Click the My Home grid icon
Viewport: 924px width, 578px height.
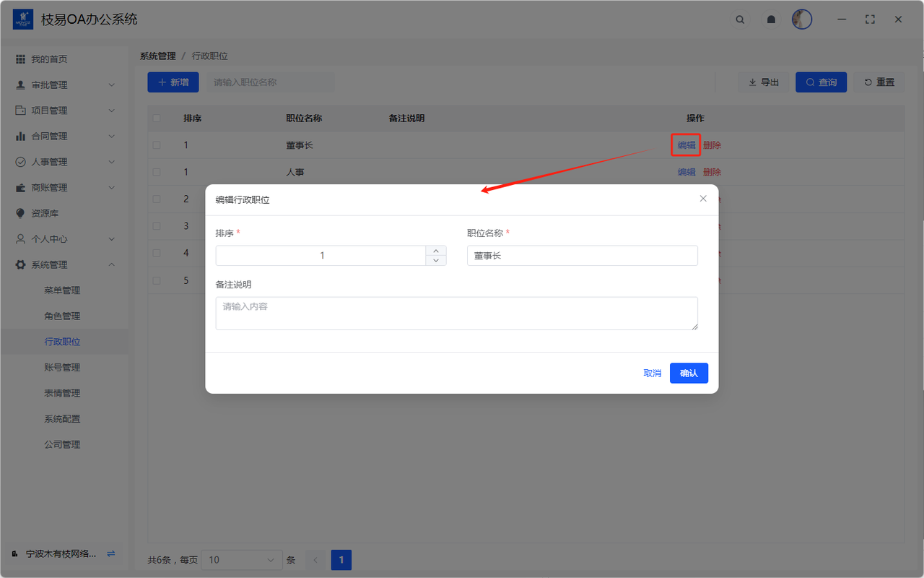20,59
